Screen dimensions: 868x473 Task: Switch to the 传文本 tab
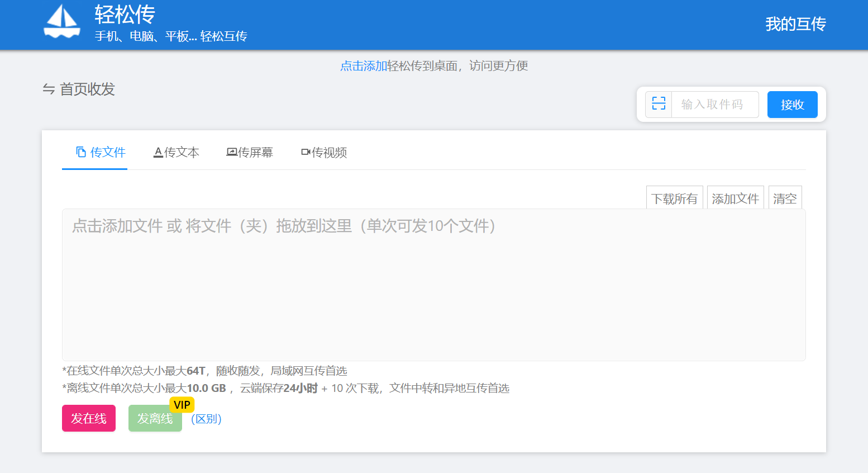[177, 152]
